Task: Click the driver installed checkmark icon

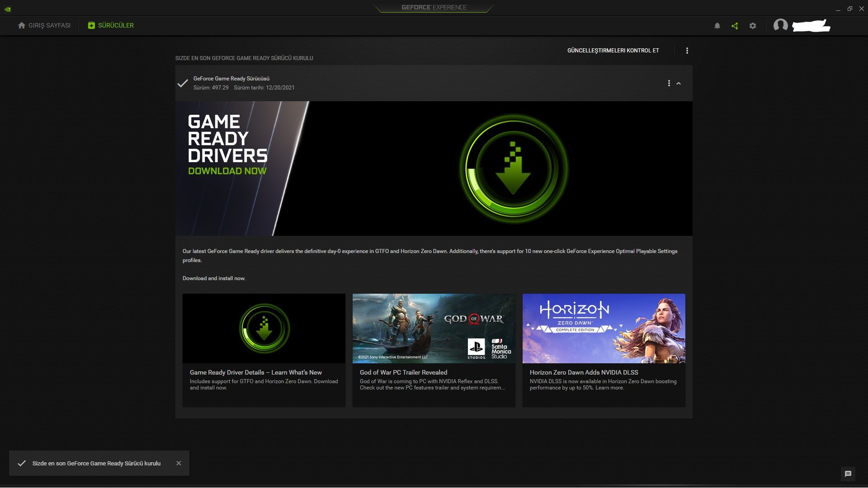Action: (183, 83)
